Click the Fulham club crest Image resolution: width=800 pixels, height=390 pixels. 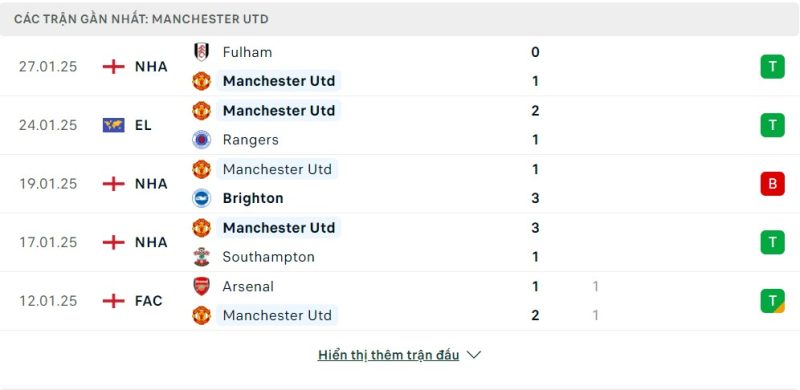click(202, 52)
